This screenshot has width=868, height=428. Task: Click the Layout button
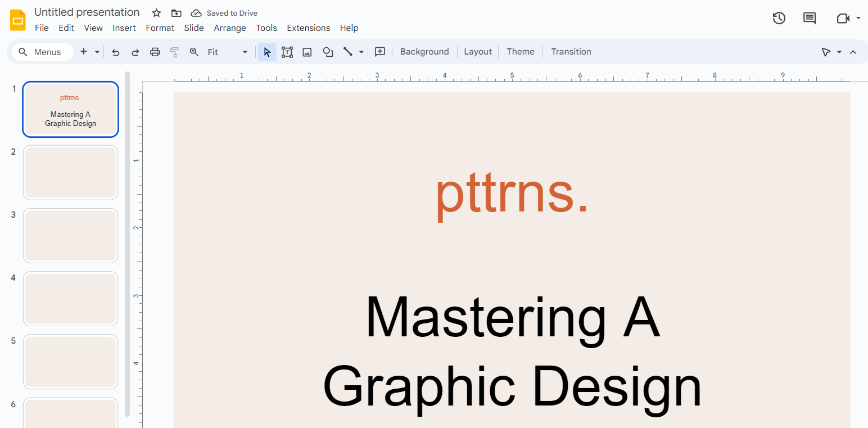click(x=478, y=52)
